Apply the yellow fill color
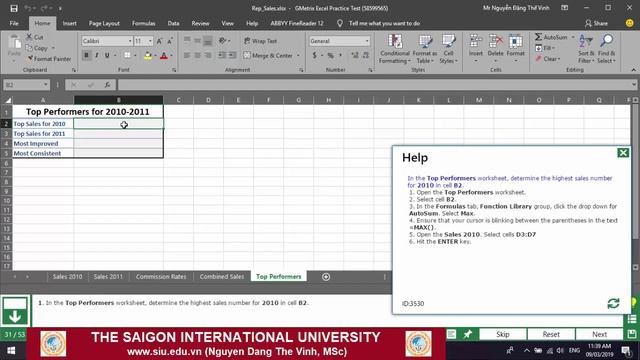Image resolution: width=640 pixels, height=360 pixels. pos(148,56)
